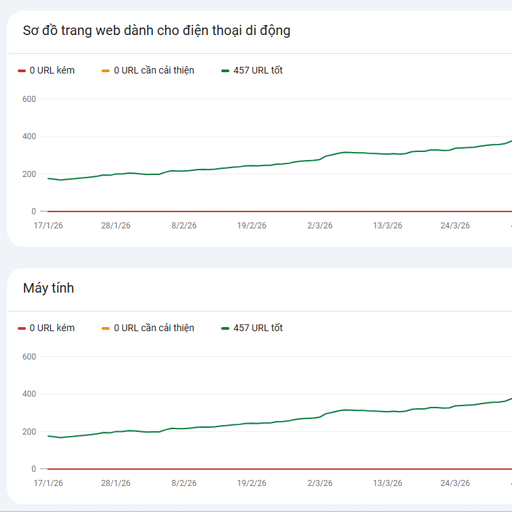Image resolution: width=512 pixels, height=512 pixels.
Task: Click the 200 axis label on Máy tính chart
Action: pos(29,432)
